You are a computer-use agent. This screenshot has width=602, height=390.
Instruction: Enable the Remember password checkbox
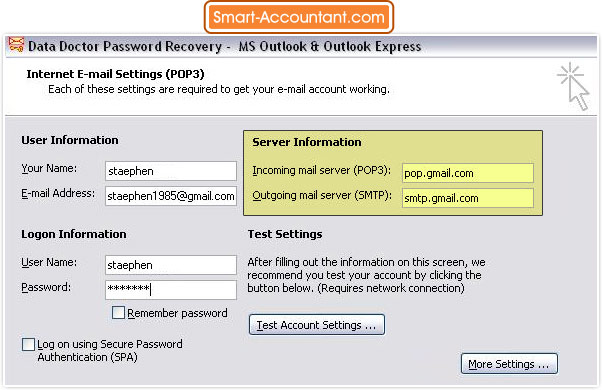[118, 313]
